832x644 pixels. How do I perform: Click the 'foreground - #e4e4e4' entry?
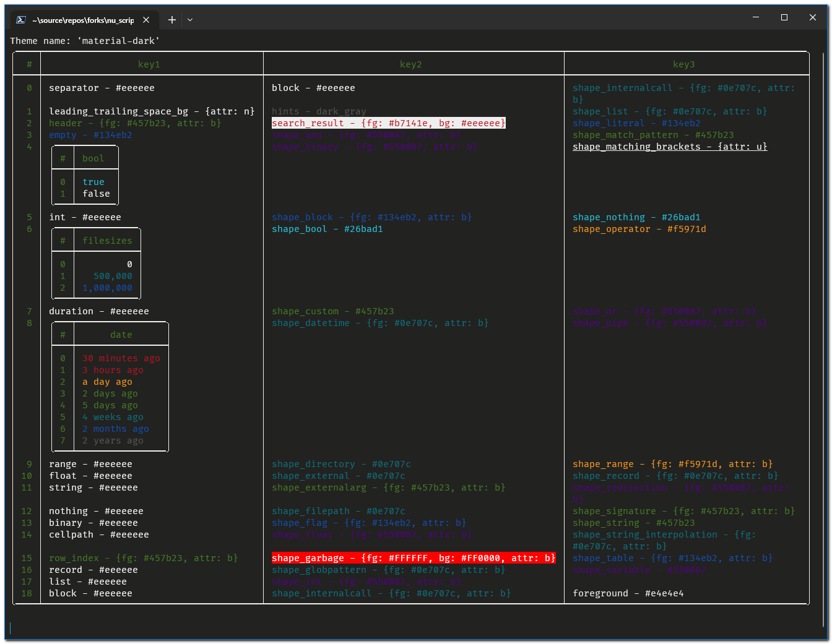coord(628,593)
